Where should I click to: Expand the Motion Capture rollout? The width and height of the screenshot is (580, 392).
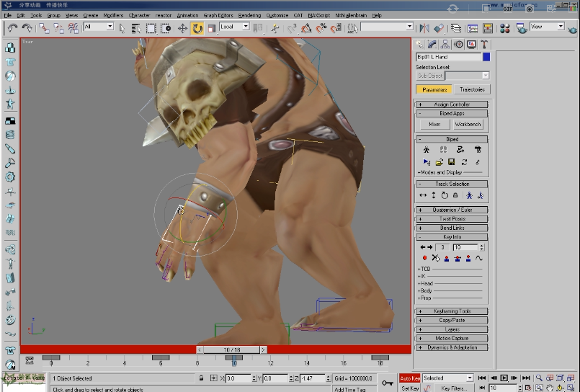[x=452, y=339]
